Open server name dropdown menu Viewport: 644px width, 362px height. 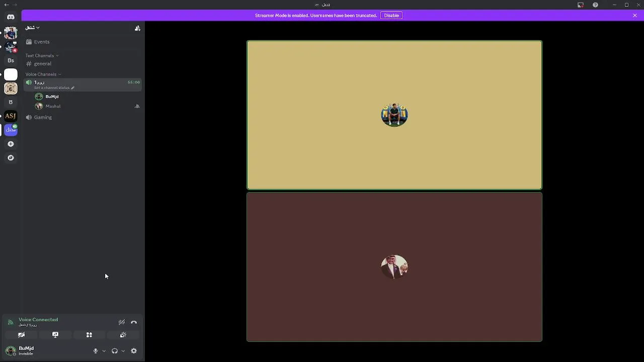click(32, 28)
